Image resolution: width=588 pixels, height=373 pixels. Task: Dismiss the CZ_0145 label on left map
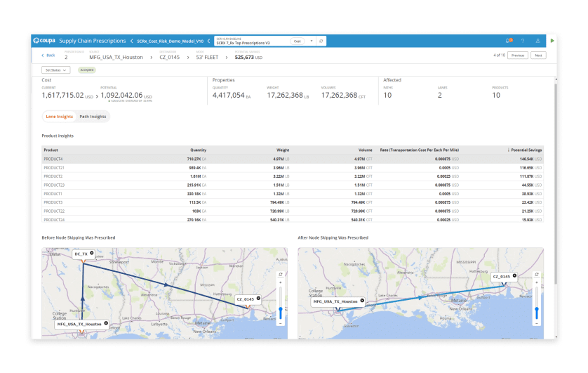click(x=258, y=299)
